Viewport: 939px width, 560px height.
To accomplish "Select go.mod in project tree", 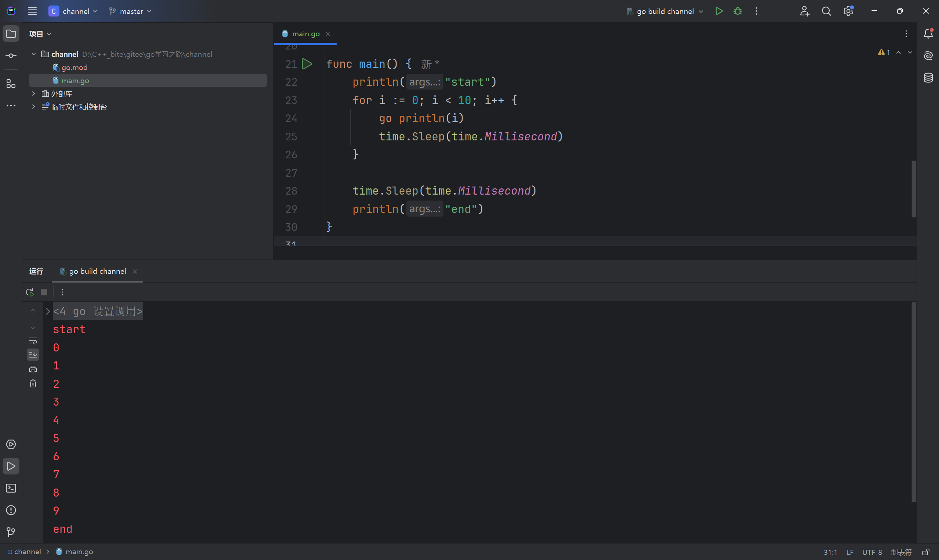I will (74, 67).
